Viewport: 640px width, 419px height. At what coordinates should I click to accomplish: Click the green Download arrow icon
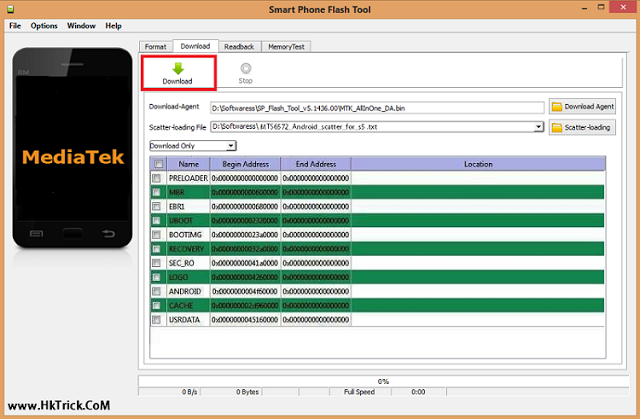pyautogui.click(x=178, y=68)
